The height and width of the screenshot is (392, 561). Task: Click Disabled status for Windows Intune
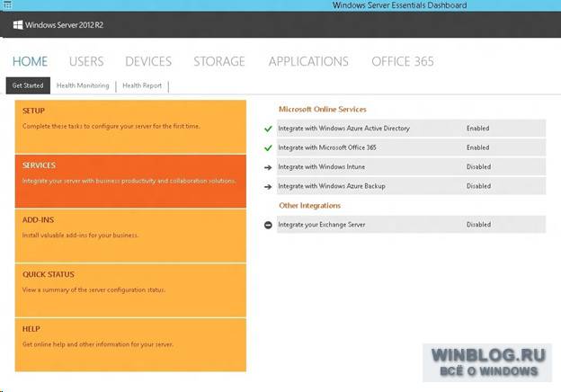tap(478, 167)
